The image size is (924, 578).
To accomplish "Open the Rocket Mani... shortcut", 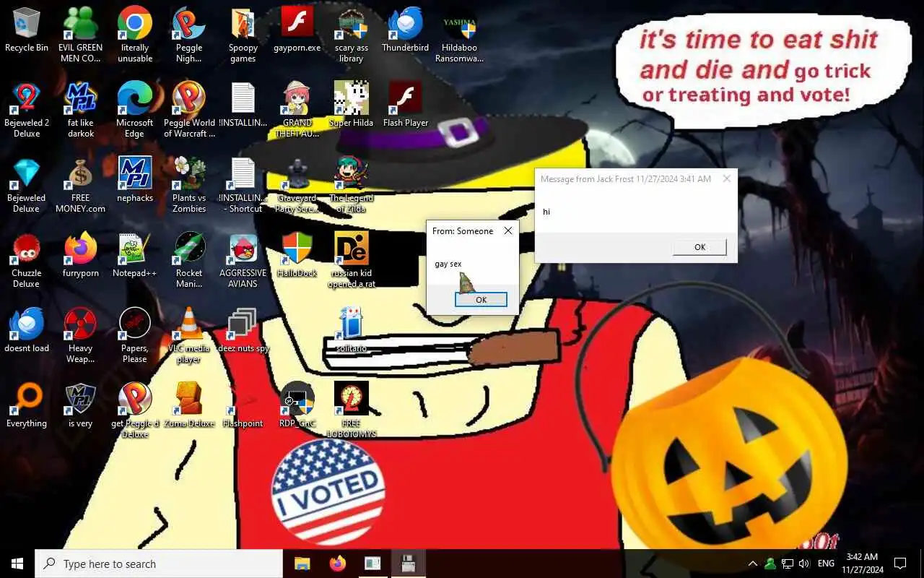I will (189, 260).
